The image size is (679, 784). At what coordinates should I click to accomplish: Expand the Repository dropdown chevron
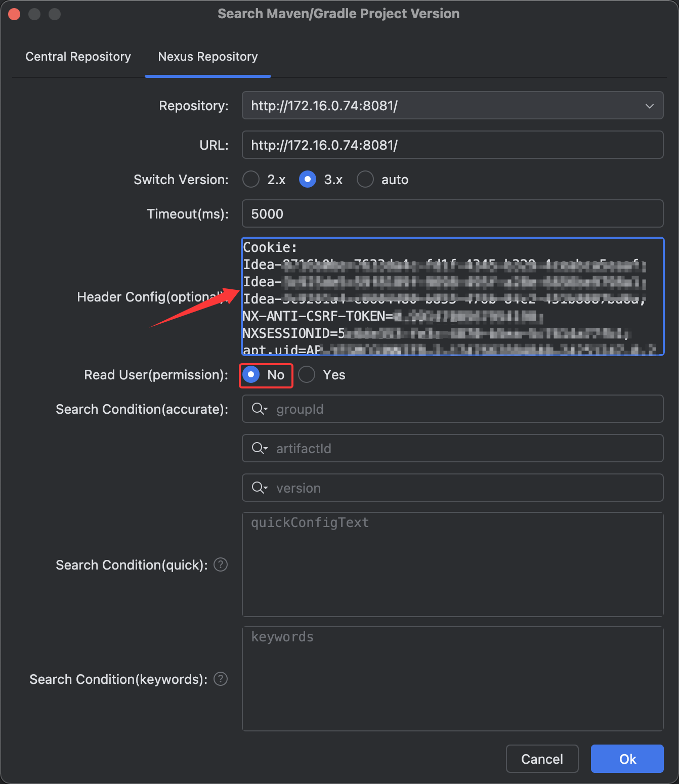click(x=649, y=106)
